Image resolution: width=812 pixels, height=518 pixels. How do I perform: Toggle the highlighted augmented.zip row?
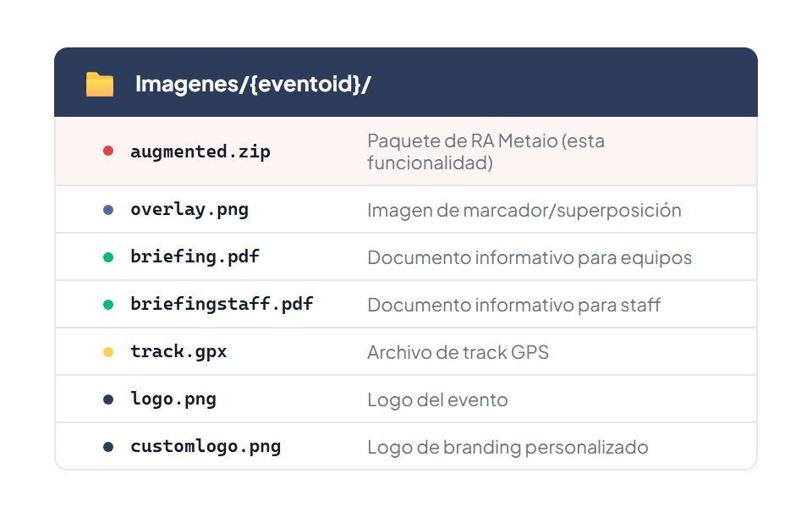click(x=406, y=151)
